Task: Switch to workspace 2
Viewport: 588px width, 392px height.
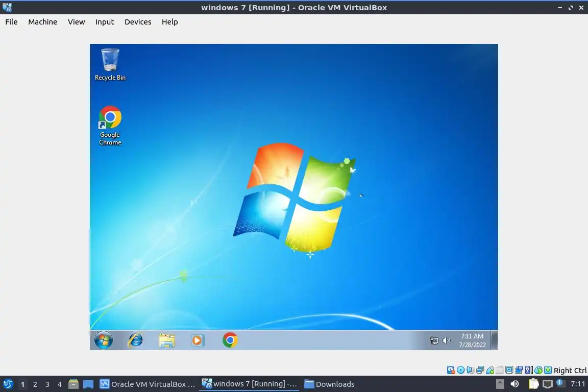Action: click(x=35, y=384)
